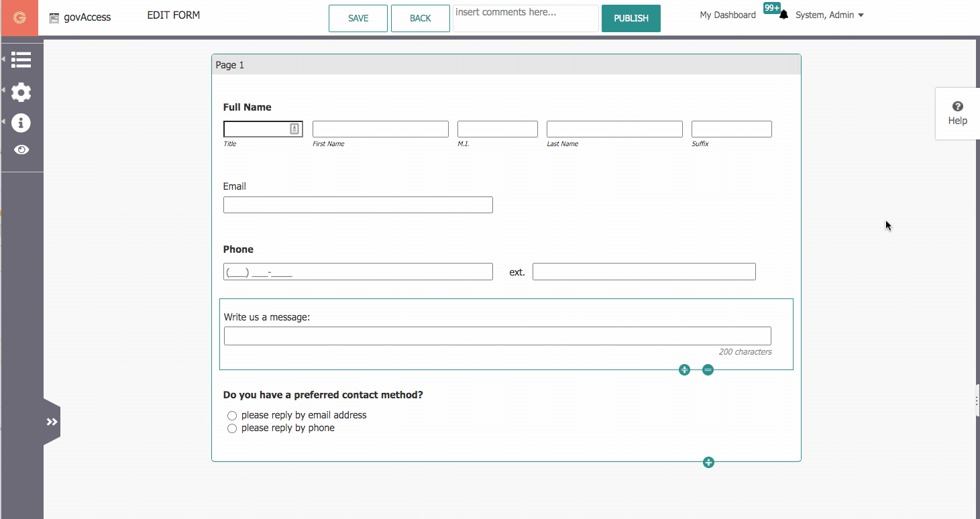Click the plus icon at page bottom

click(x=708, y=462)
